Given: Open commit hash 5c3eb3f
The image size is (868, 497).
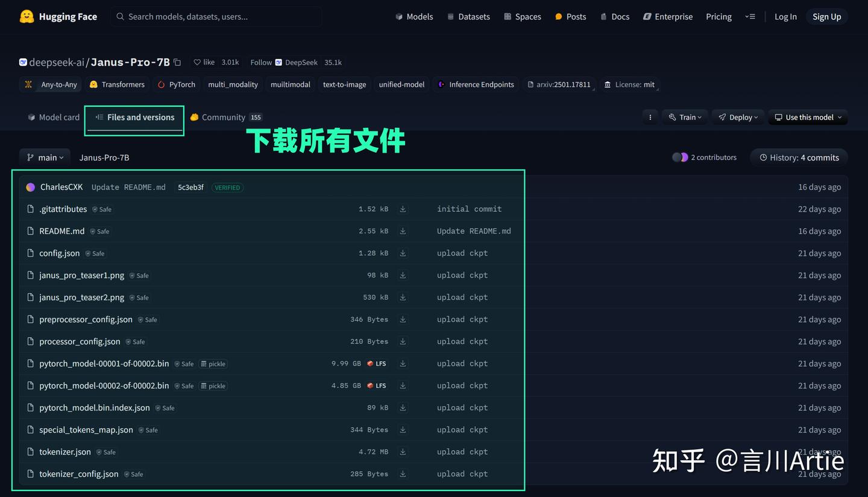Looking at the screenshot, I should click(x=190, y=188).
